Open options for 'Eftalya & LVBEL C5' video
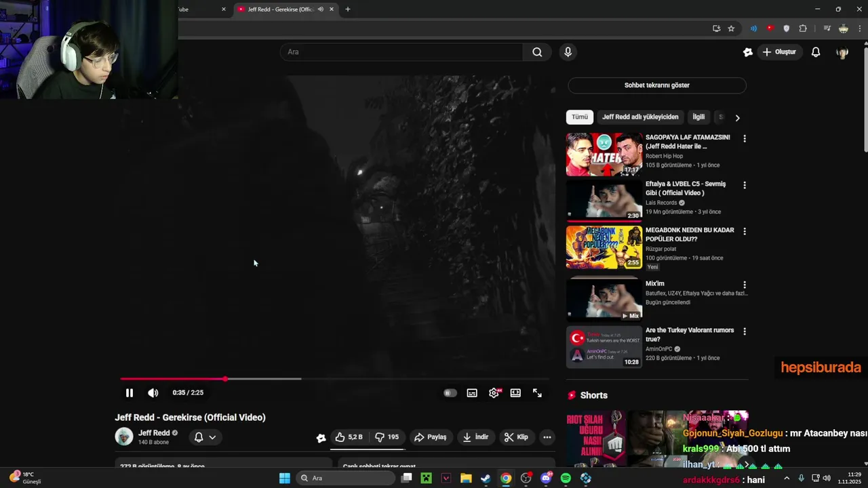This screenshot has height=488, width=868. click(745, 185)
